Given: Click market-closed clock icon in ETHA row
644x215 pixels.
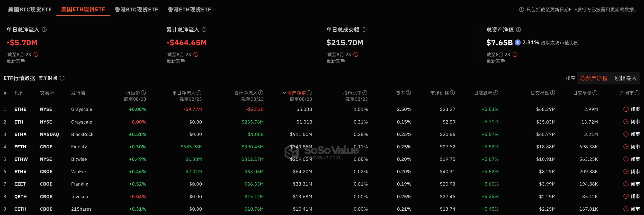Looking at the screenshot, I should (626, 134).
